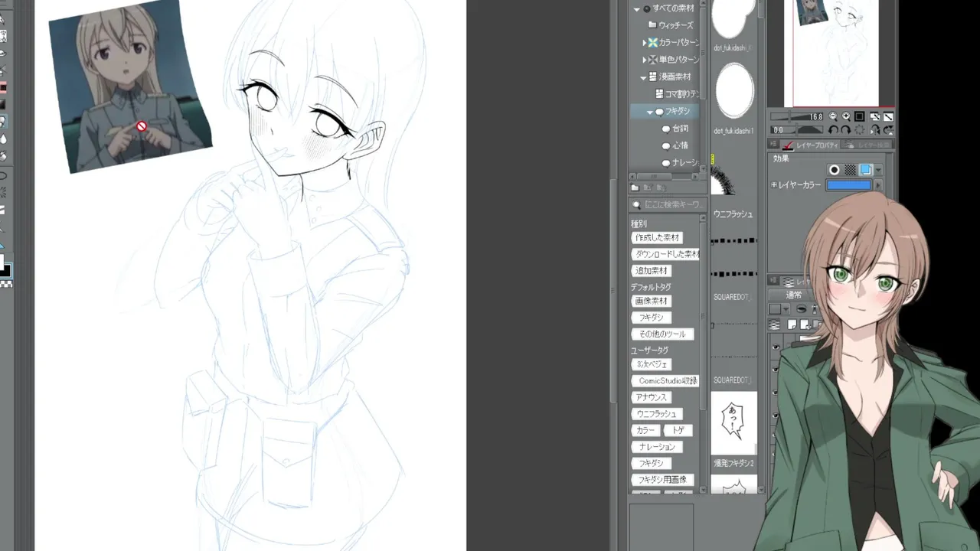Zoom in using the Navigator magnifier

click(x=846, y=117)
